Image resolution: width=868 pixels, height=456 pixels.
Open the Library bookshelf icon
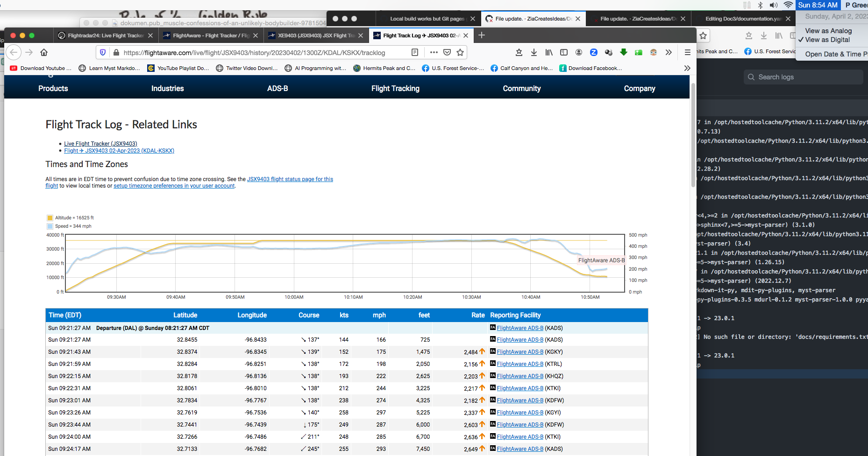(549, 52)
